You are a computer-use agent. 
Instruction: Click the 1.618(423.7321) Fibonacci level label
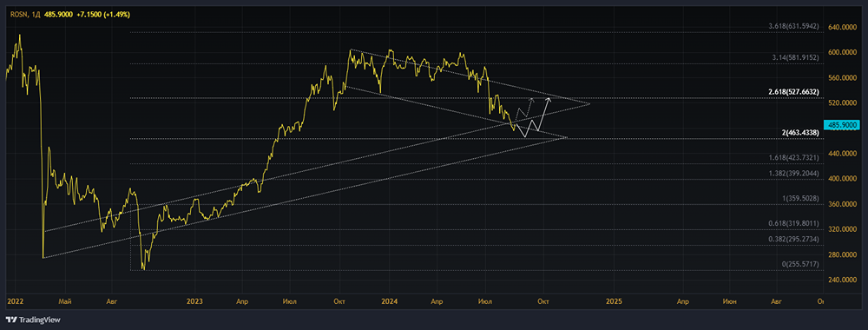(x=794, y=158)
